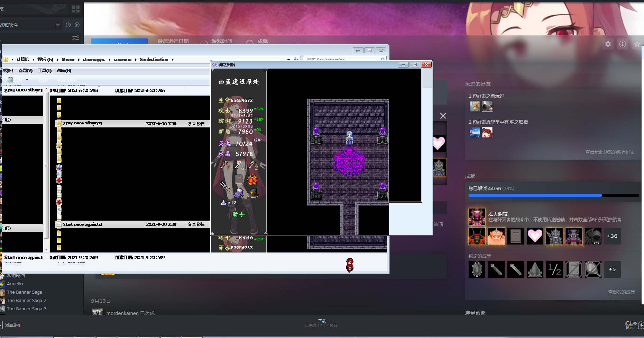Expand the arrow after common in address bar
Image resolution: width=644 pixels, height=338 pixels.
click(136, 60)
